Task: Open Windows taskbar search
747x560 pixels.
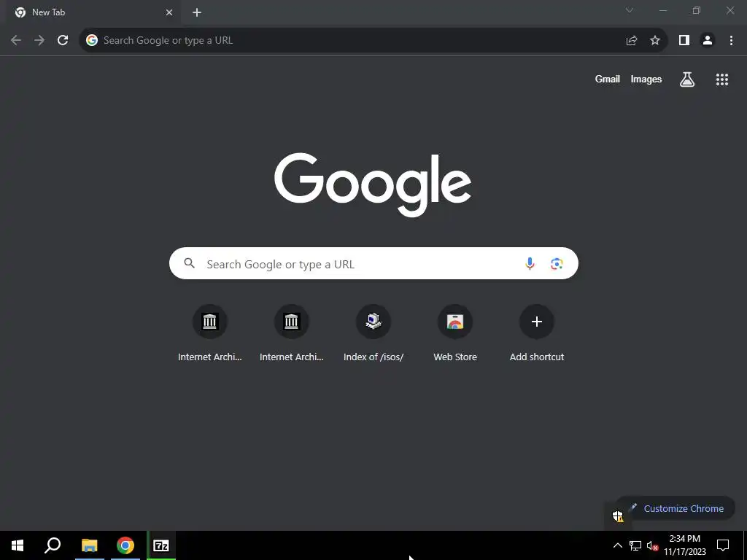Action: tap(53, 545)
